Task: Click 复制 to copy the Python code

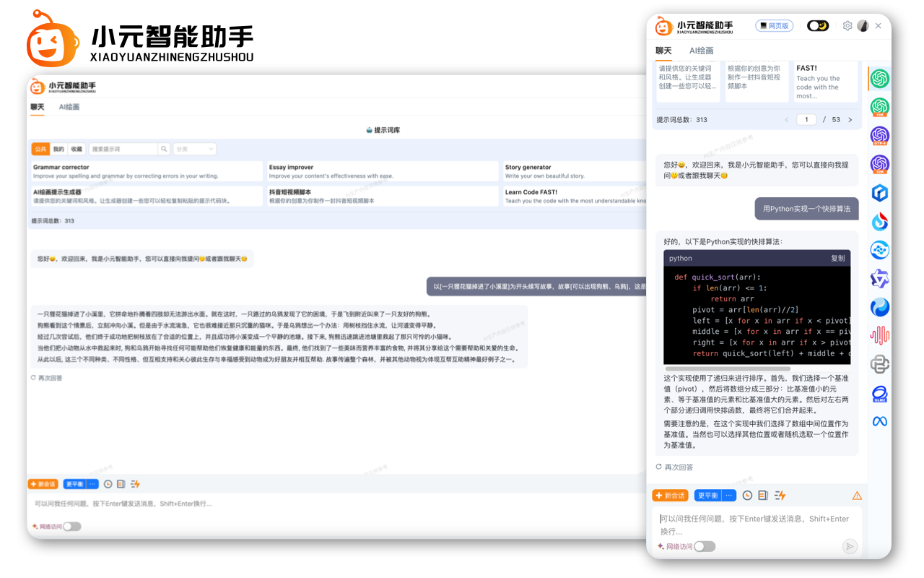Action: tap(839, 258)
